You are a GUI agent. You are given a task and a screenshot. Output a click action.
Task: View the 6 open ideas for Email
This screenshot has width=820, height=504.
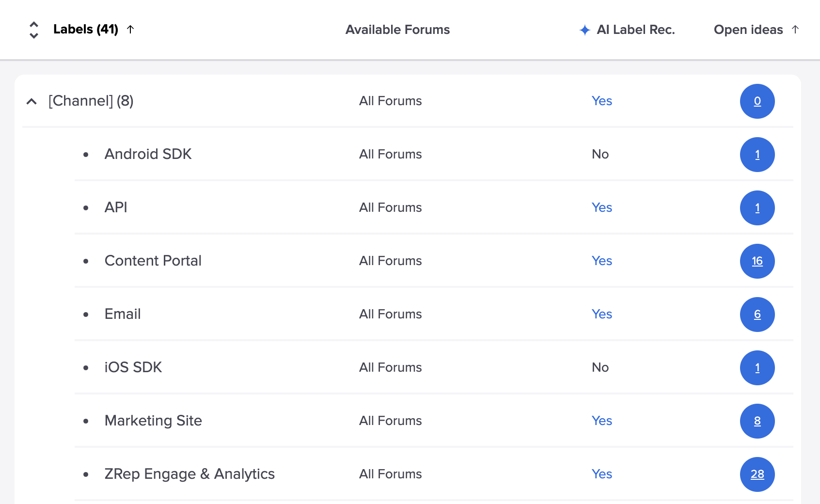pos(757,315)
